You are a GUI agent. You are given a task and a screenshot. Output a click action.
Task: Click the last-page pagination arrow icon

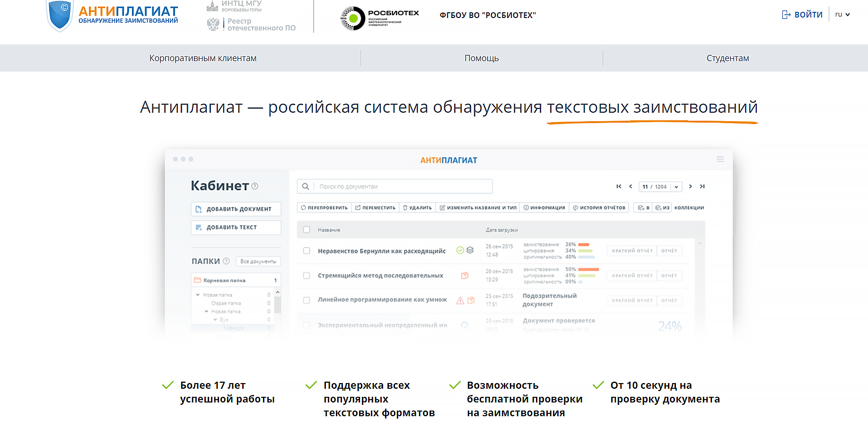(x=702, y=187)
